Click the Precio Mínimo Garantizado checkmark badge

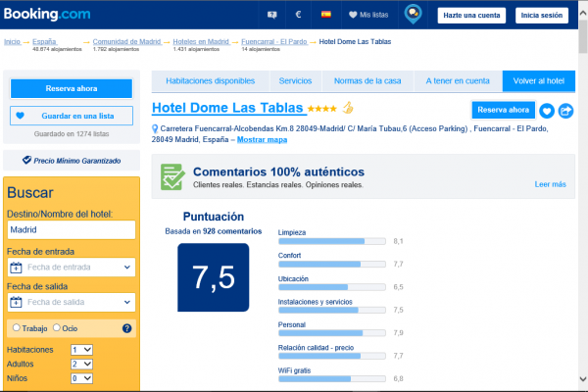(x=26, y=160)
